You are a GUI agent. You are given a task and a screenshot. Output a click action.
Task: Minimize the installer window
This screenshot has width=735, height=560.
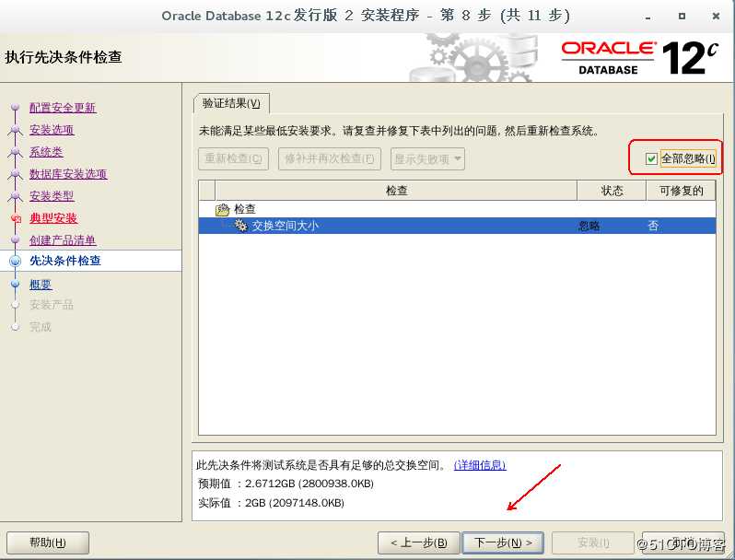click(x=647, y=17)
